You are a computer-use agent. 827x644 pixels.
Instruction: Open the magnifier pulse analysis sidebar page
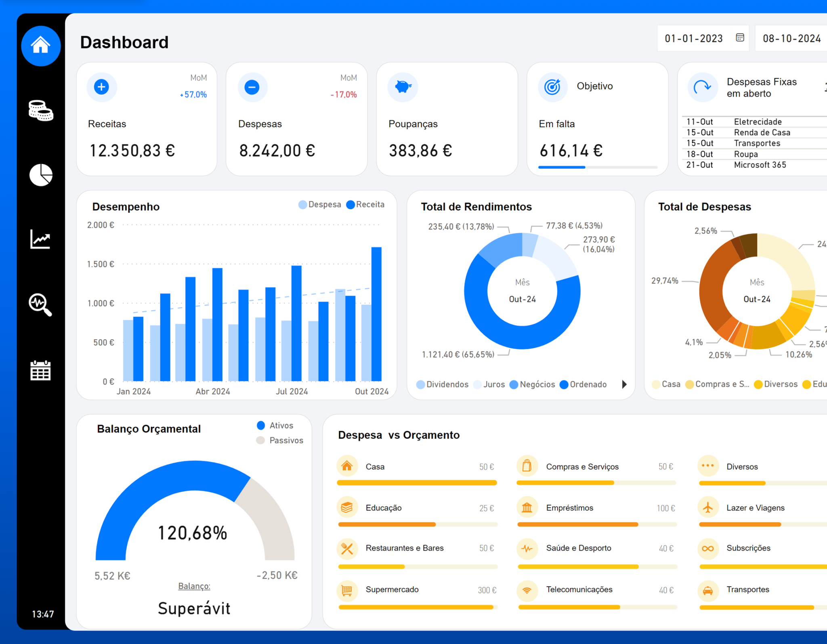tap(41, 304)
